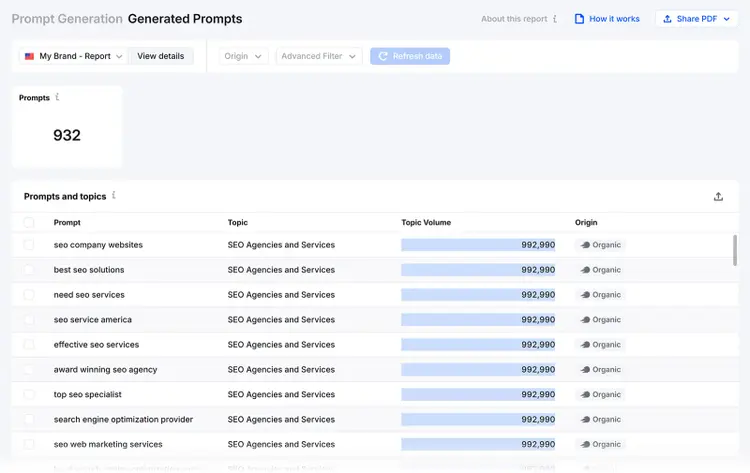The width and height of the screenshot is (750, 473).
Task: Click the document icon beside How it works
Action: [579, 19]
